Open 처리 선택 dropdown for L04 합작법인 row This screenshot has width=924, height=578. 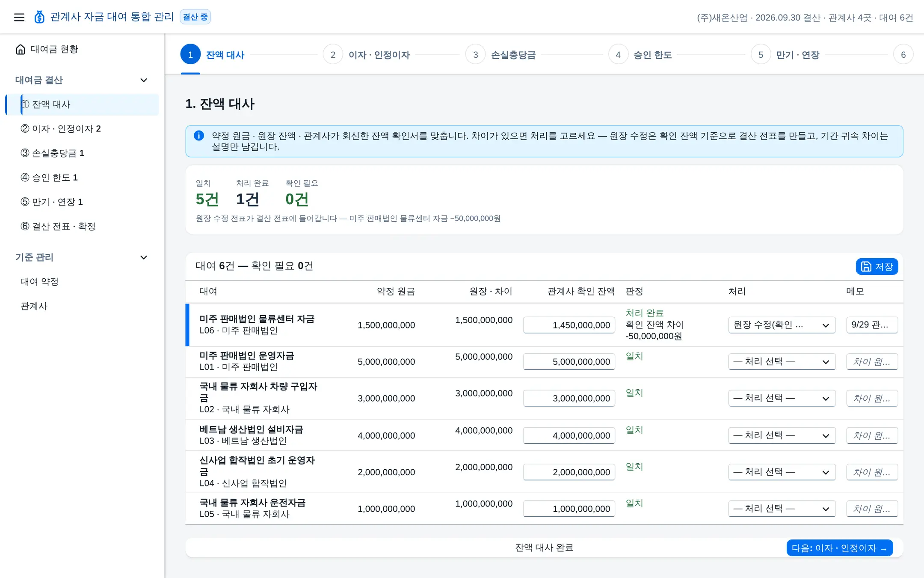(782, 472)
